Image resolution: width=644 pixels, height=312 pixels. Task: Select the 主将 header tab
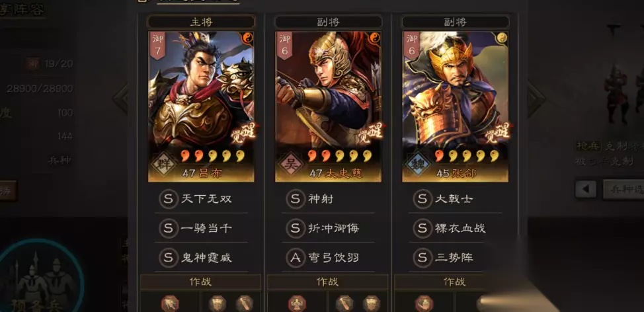click(x=201, y=22)
